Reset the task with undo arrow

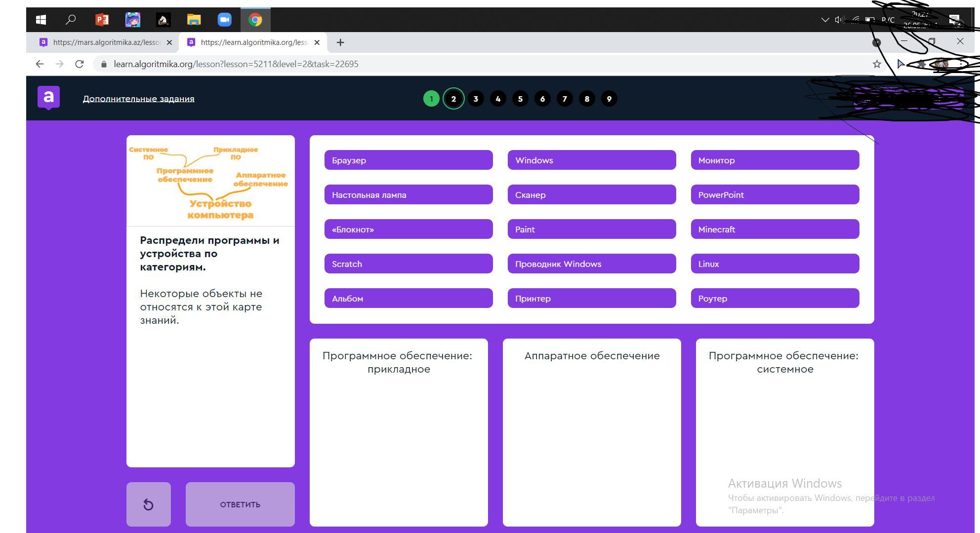[x=149, y=504]
